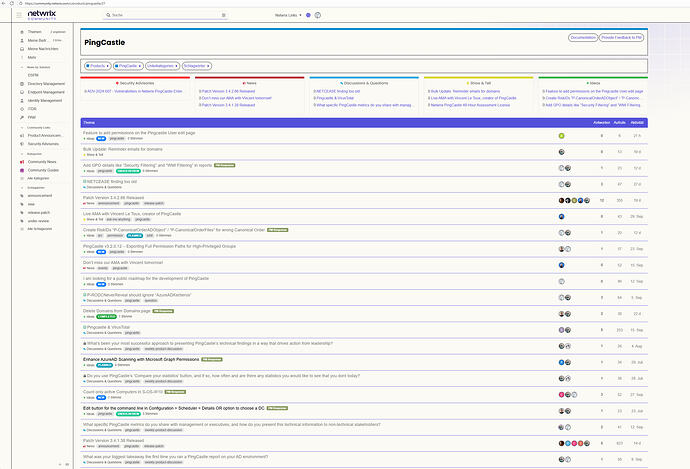Screen dimensions: 690x469
Task: Expand the Products filter dropdown
Action: [98, 65]
